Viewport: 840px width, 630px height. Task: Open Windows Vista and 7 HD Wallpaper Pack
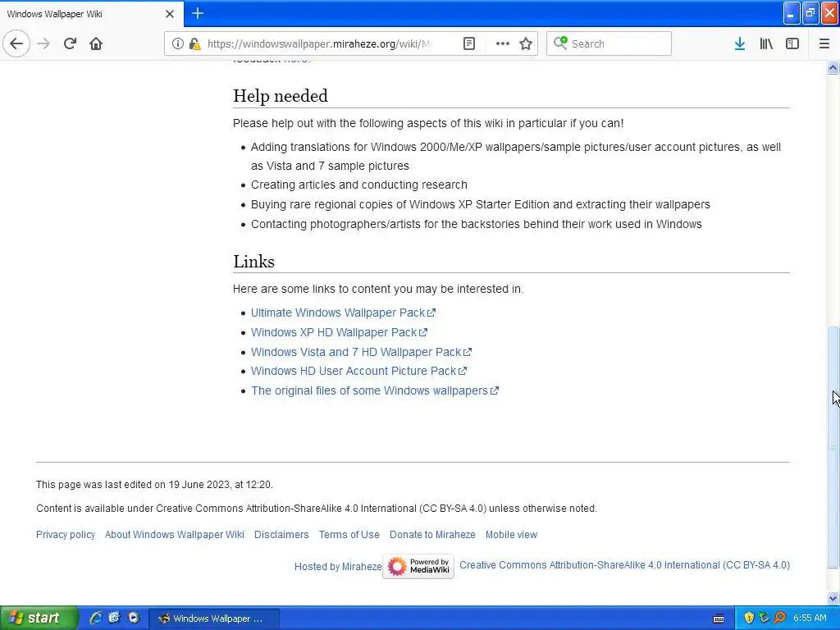(x=361, y=352)
